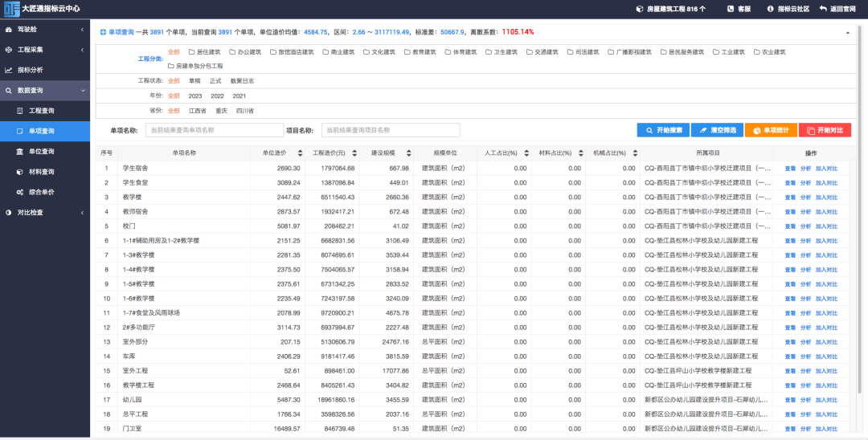Select the 农业建筑 folder category

[x=770, y=52]
